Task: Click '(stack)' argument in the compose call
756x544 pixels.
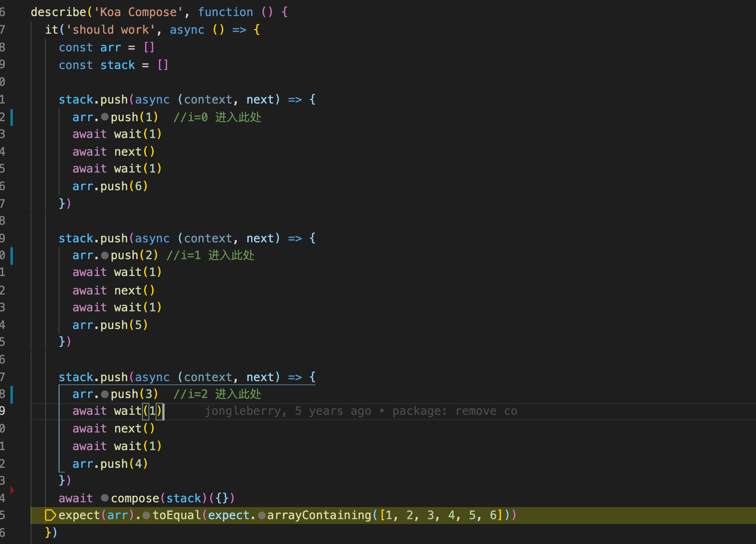Action: coord(184,498)
